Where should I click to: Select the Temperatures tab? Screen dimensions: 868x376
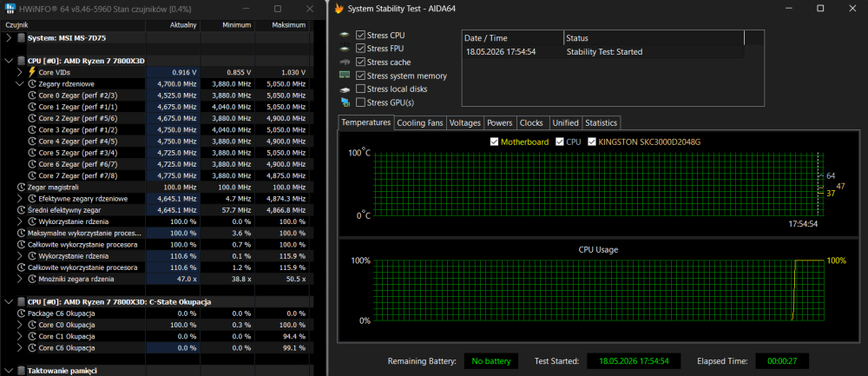366,122
